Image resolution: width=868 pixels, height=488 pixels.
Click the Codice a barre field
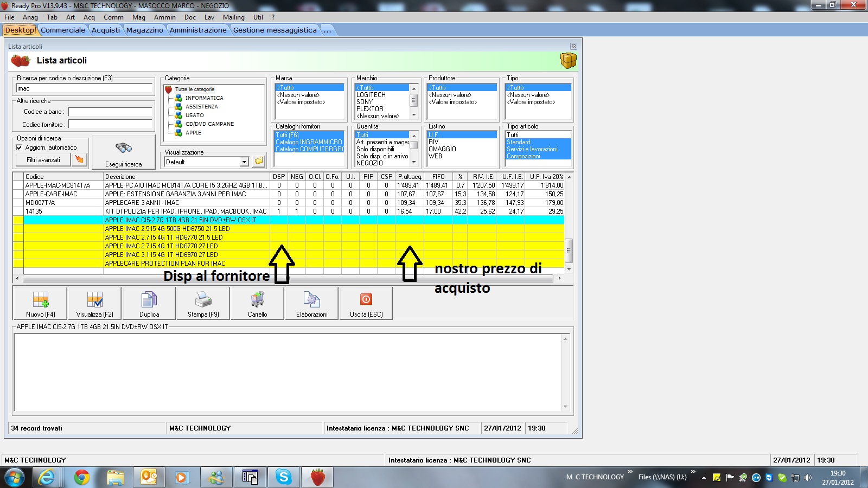(110, 112)
